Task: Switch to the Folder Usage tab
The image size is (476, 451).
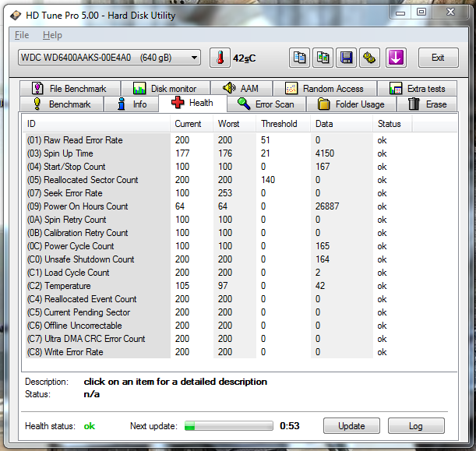Action: [x=351, y=104]
